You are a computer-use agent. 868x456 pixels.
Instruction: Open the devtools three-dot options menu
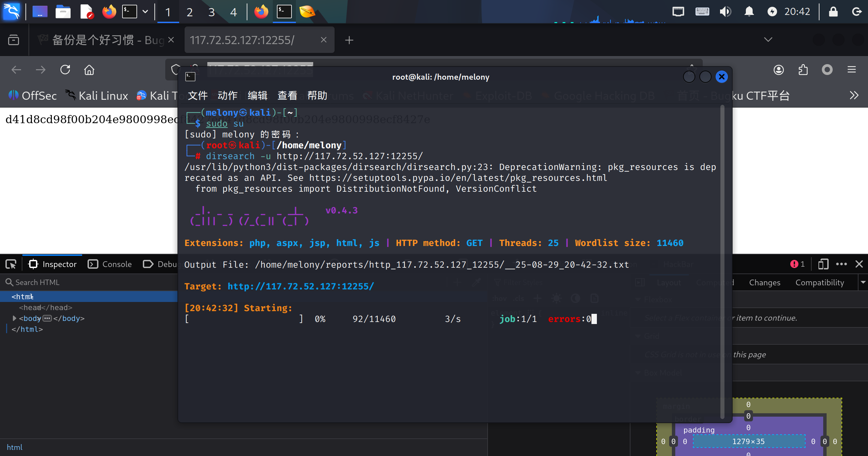point(841,264)
